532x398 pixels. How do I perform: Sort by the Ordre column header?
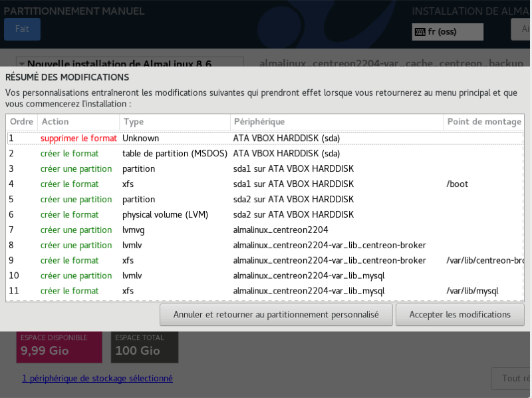[21, 122]
